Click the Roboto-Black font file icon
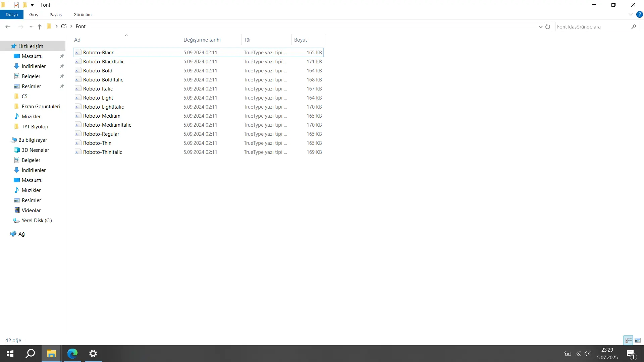 point(78,53)
